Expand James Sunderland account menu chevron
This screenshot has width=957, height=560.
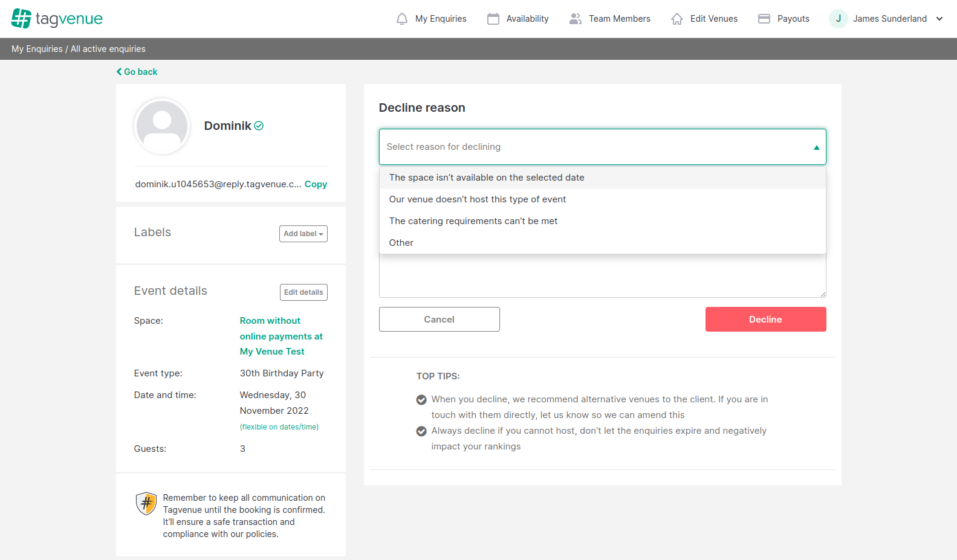coord(939,19)
